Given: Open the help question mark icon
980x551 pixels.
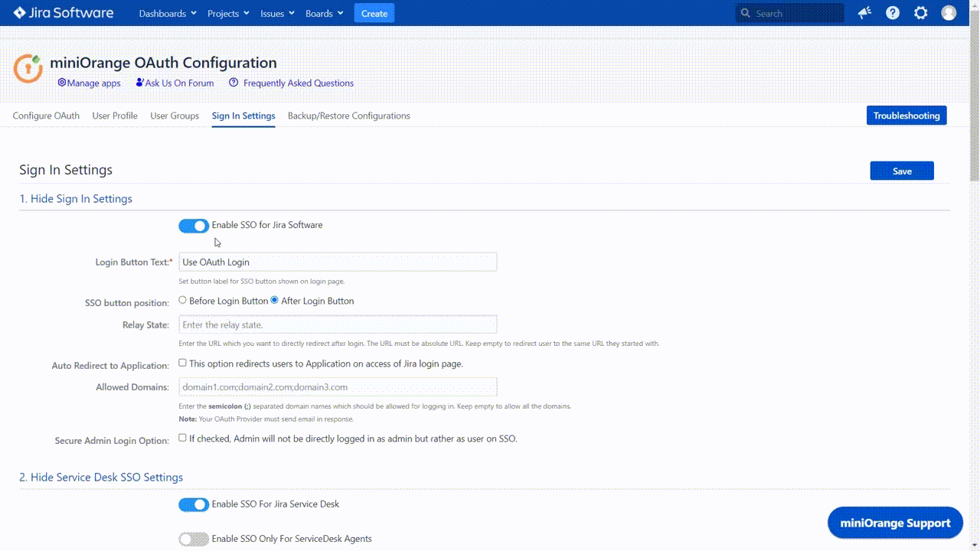Looking at the screenshot, I should pyautogui.click(x=893, y=13).
